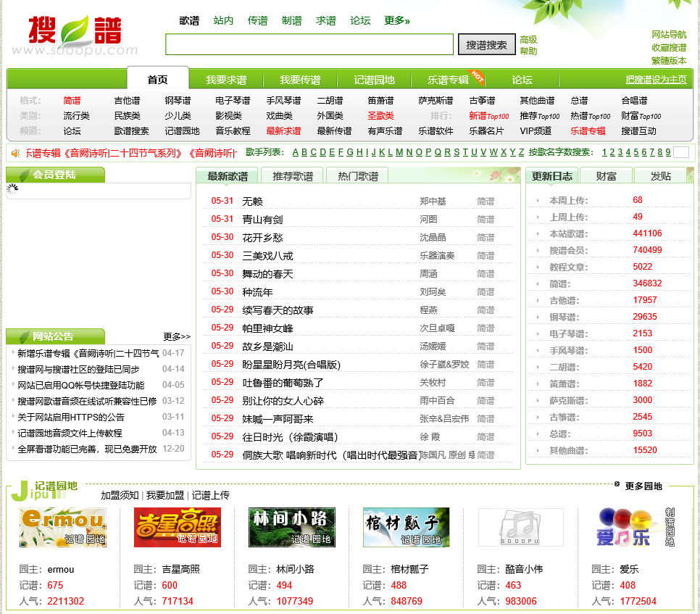
Task: Select 传谱 in the top menu
Action: 257,21
